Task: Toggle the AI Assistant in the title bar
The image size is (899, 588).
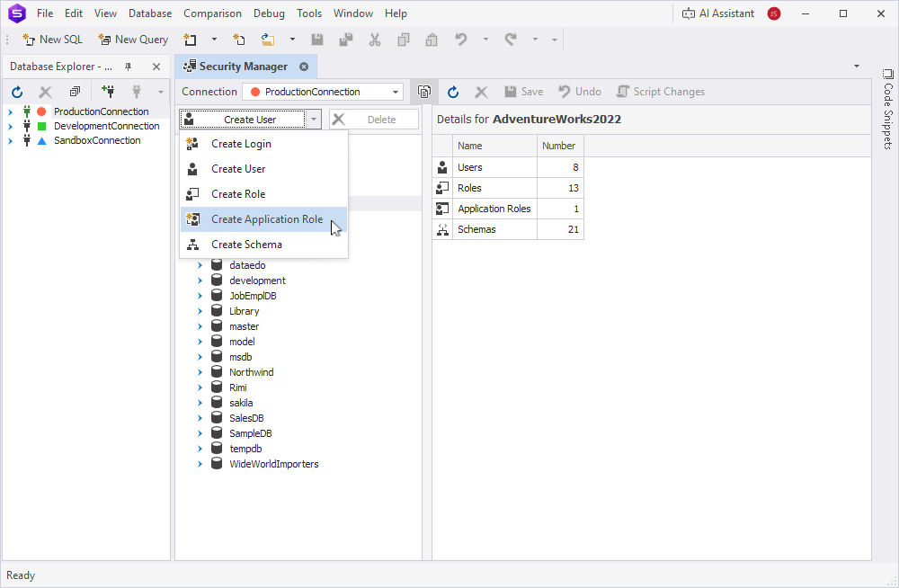Action: click(x=719, y=13)
